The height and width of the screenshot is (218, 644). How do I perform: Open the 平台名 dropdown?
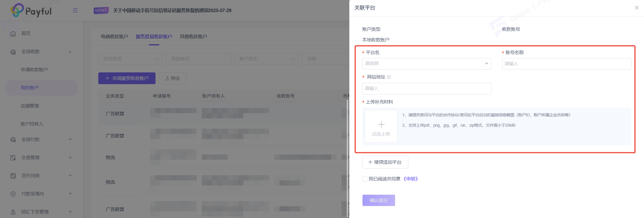pyautogui.click(x=427, y=63)
